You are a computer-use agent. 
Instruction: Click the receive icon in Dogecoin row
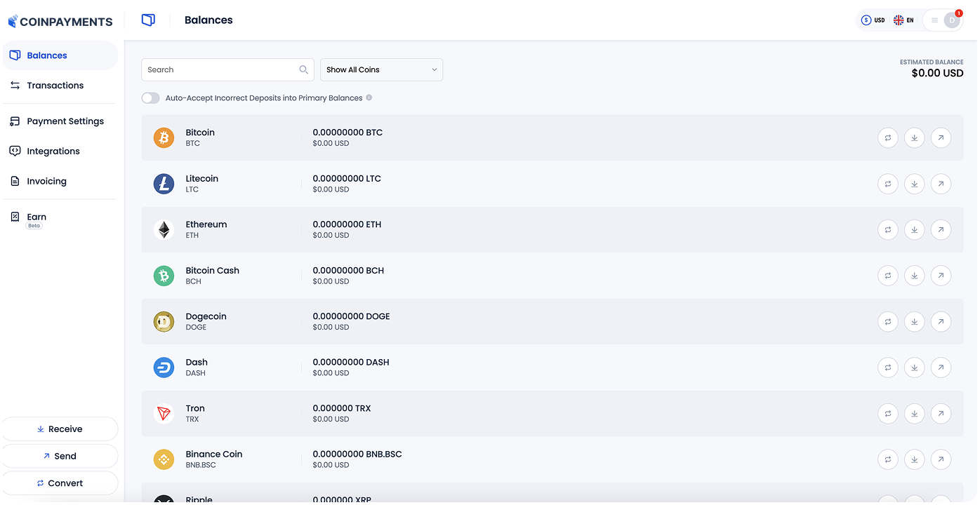coord(914,322)
